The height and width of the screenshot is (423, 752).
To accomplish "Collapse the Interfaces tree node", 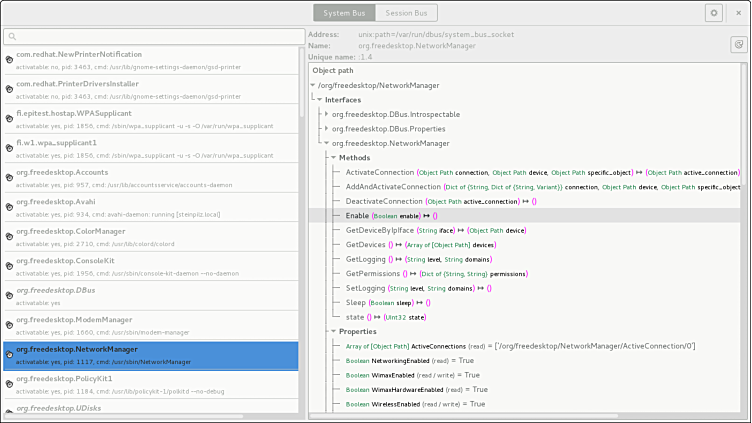I will 319,100.
